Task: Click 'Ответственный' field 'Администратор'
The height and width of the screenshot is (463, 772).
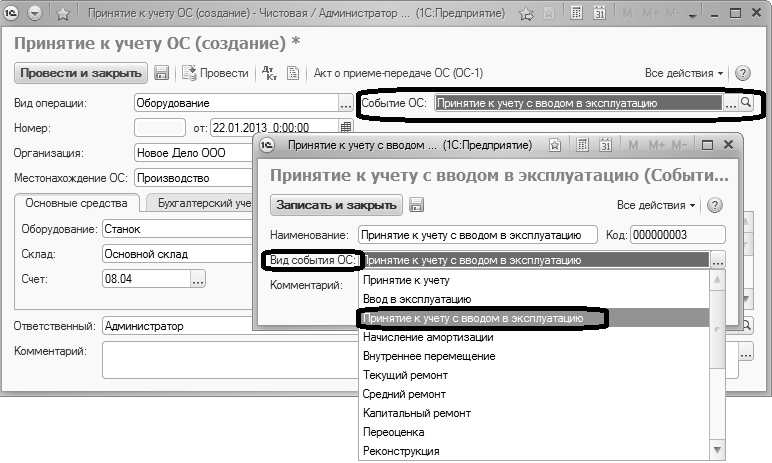Action: (x=177, y=326)
